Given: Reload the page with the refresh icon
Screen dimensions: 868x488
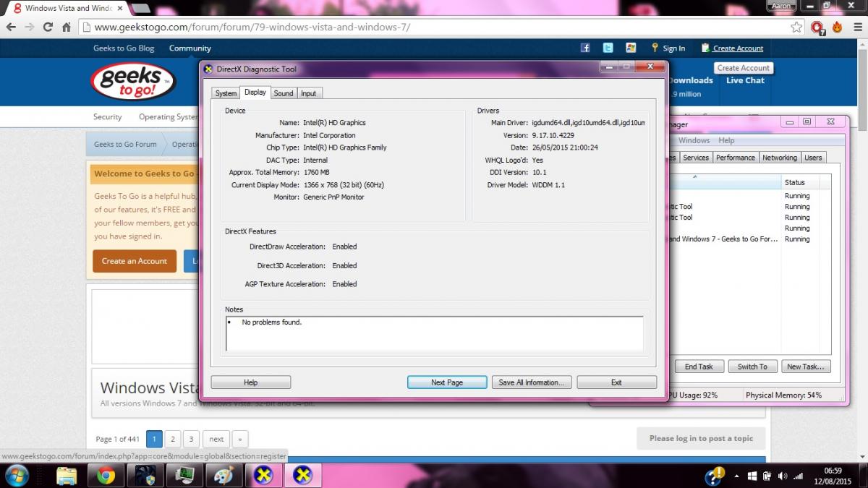Looking at the screenshot, I should click(48, 27).
